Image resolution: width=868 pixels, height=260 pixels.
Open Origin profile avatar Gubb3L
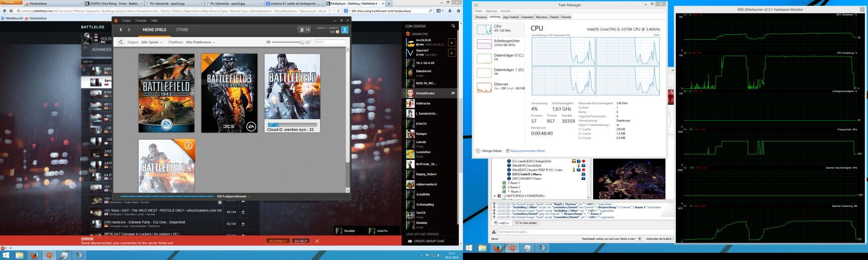344,30
